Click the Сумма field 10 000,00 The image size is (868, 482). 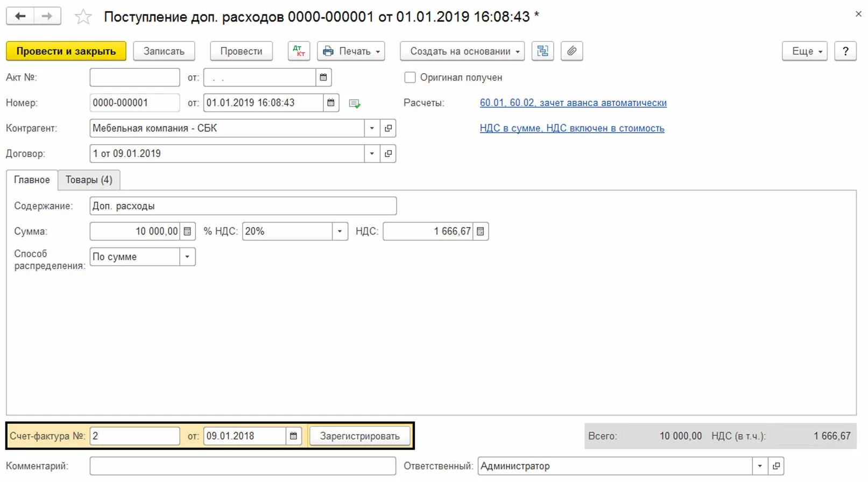point(135,231)
